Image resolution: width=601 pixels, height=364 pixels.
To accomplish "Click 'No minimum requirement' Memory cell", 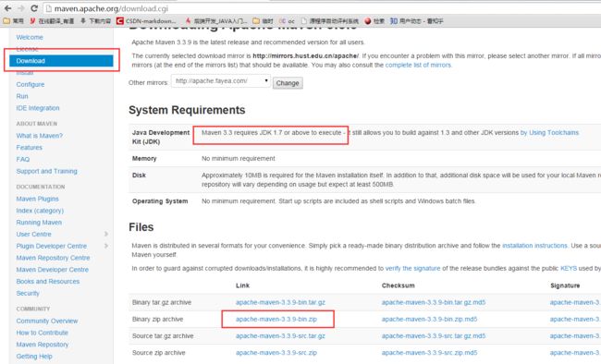I will 239,159.
